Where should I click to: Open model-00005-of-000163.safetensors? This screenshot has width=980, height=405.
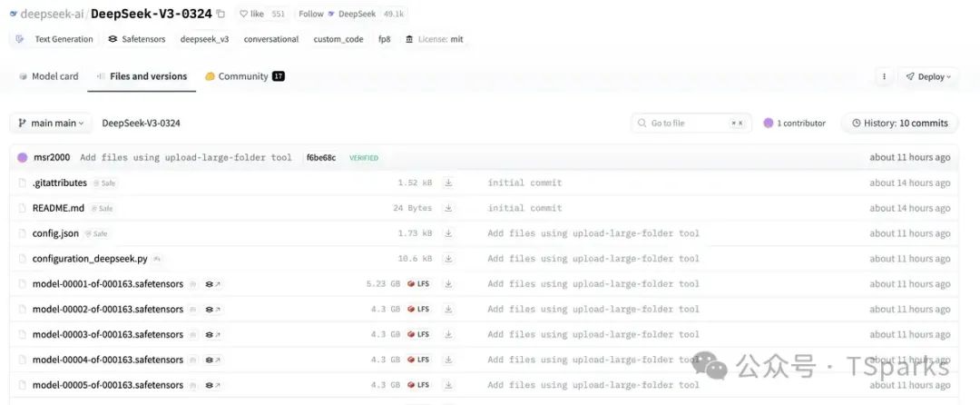107,385
